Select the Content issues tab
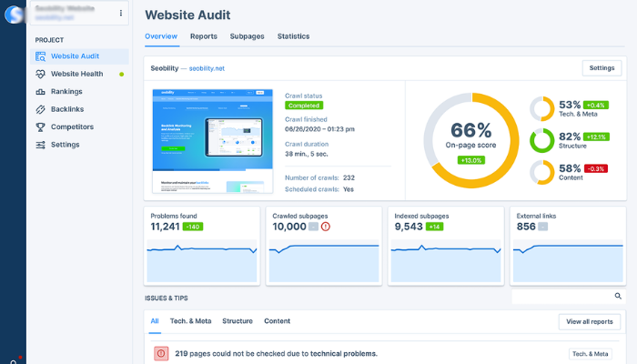637x364 pixels. pos(277,321)
